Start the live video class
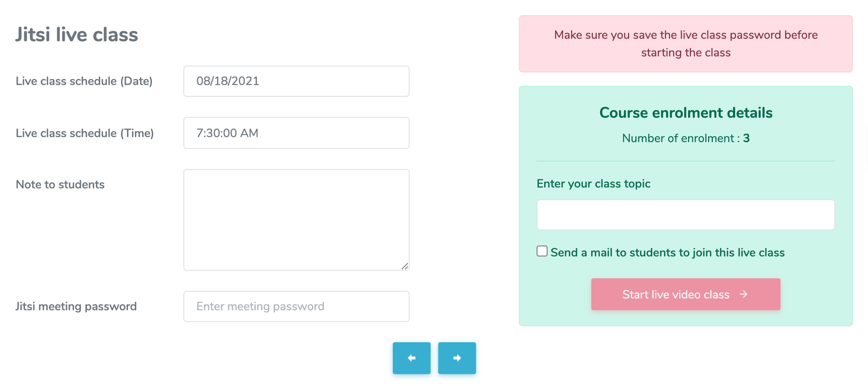The image size is (868, 386). pyautogui.click(x=685, y=294)
